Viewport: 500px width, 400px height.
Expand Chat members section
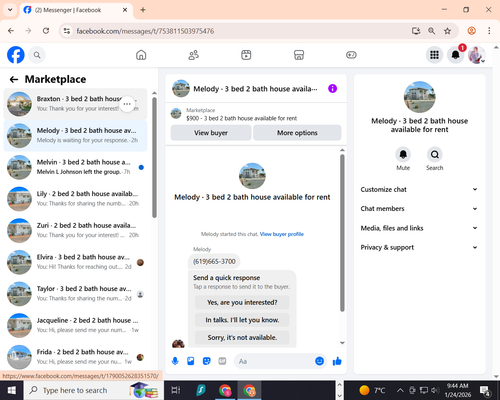[419, 209]
